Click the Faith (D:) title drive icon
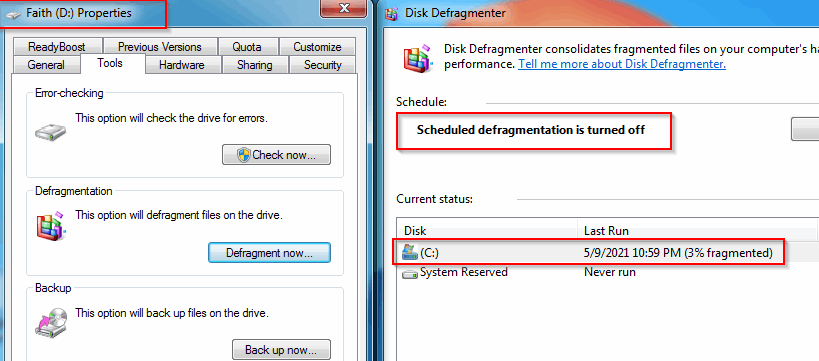Image resolution: width=819 pixels, height=361 pixels. pyautogui.click(x=14, y=14)
